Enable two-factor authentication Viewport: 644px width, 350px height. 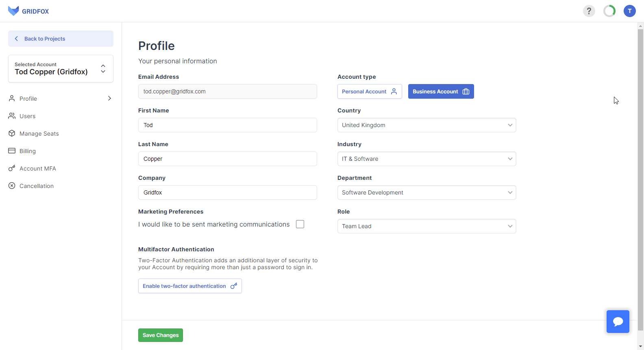pos(190,286)
